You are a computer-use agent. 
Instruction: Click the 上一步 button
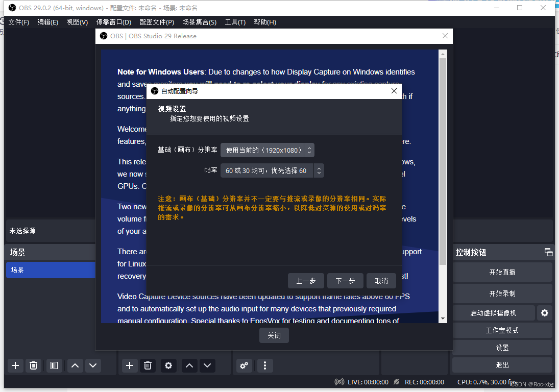click(306, 281)
